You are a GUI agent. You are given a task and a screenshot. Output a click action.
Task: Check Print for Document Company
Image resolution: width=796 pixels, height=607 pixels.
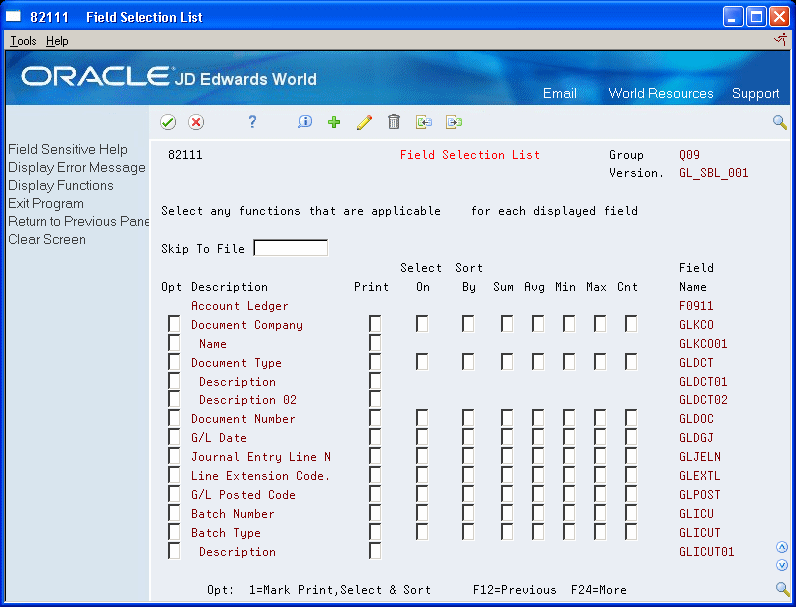375,324
